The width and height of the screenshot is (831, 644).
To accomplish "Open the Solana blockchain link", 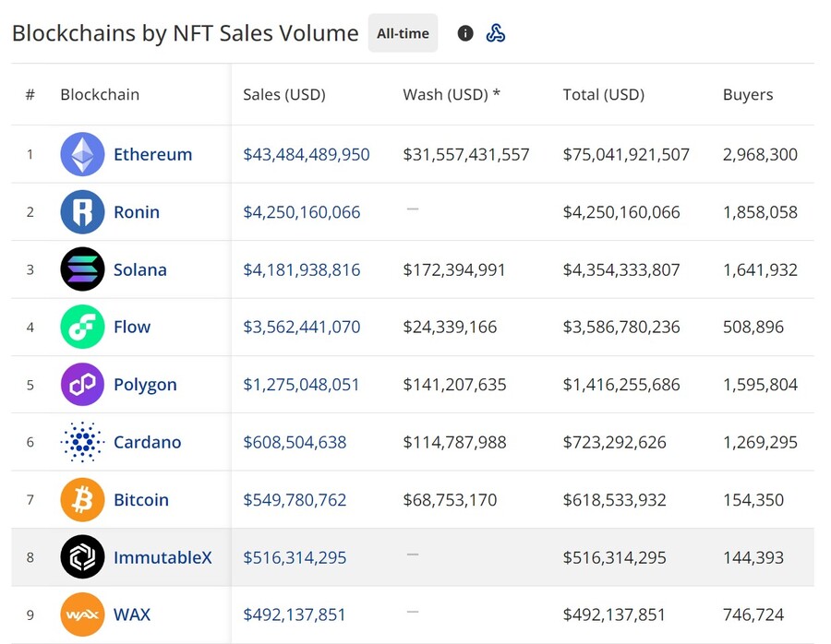I will [x=140, y=269].
